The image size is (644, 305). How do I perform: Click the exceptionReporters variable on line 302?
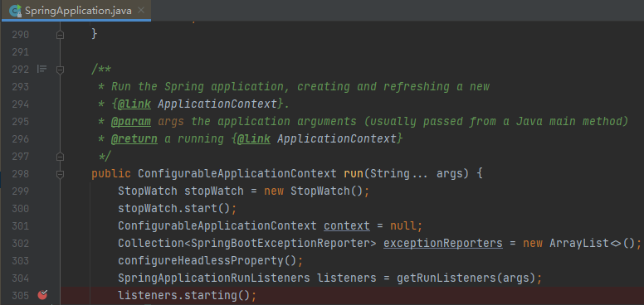pyautogui.click(x=443, y=244)
